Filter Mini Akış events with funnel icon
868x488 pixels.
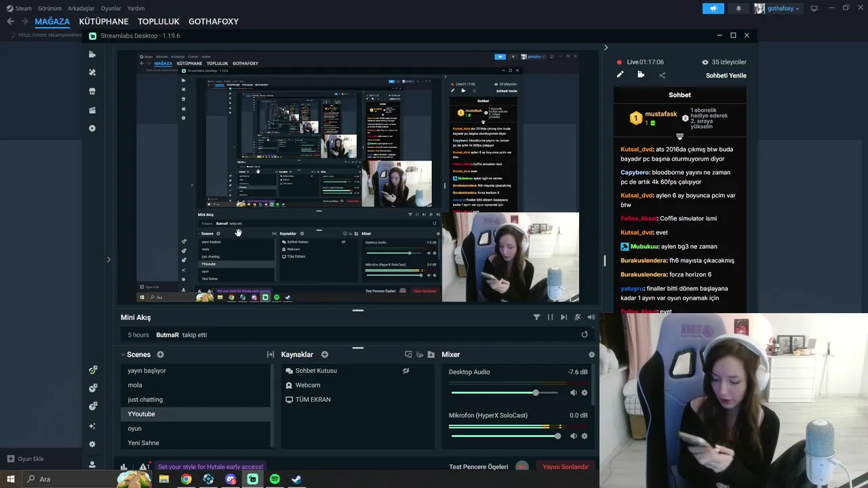(536, 317)
